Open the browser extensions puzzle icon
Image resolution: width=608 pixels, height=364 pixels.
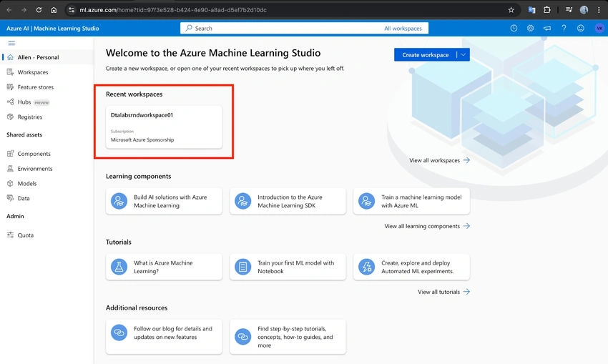pos(546,10)
